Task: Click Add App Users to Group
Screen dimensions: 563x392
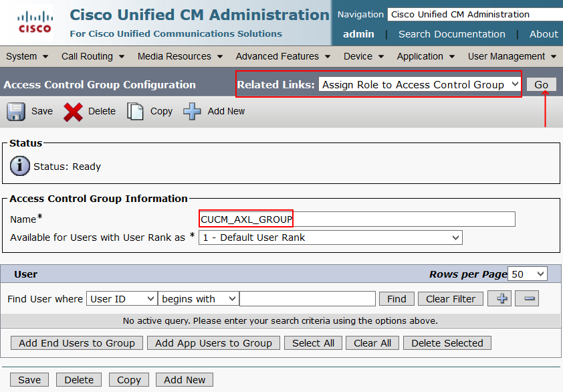Action: coord(214,342)
